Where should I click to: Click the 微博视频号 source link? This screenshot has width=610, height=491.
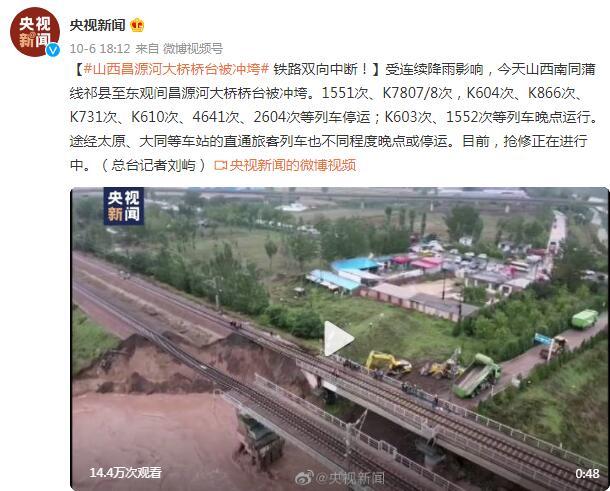click(x=193, y=49)
